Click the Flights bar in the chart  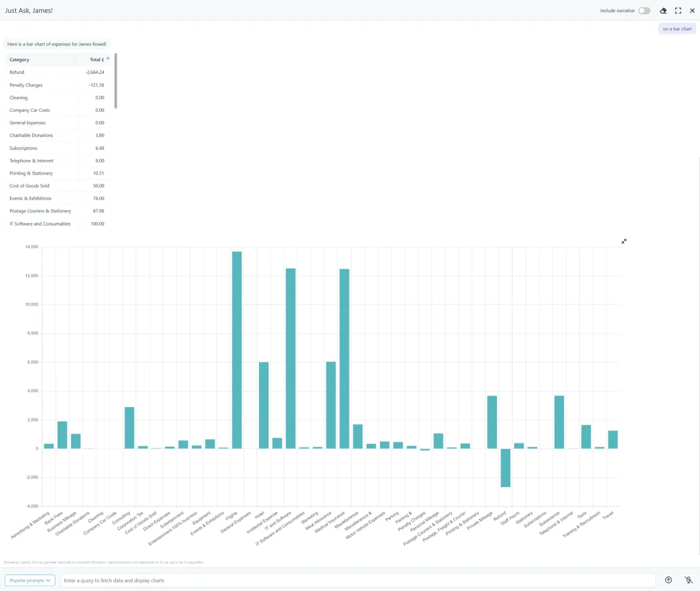tap(237, 350)
